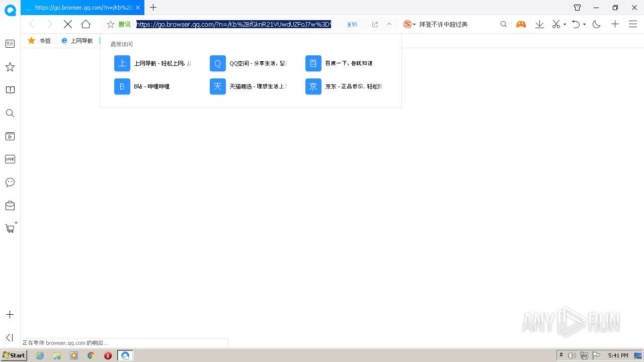Open the sidebar favorites star

pos(10,67)
